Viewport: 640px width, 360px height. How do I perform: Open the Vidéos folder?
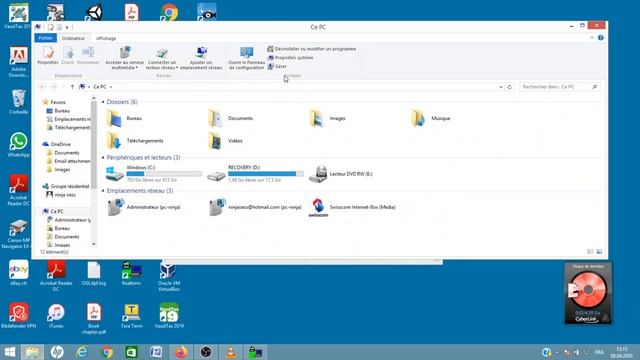(225, 141)
